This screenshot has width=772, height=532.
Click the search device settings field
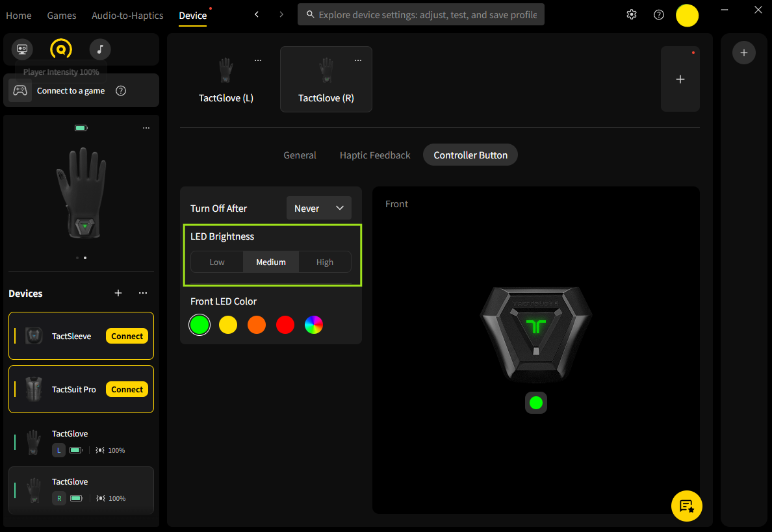[x=421, y=14]
